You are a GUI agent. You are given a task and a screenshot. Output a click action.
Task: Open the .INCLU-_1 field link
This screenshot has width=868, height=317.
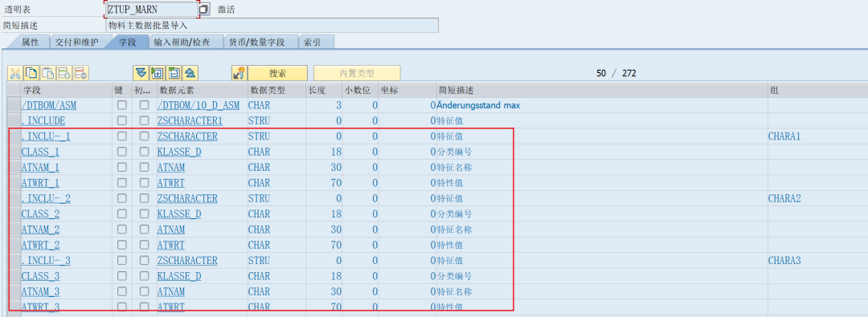point(45,136)
